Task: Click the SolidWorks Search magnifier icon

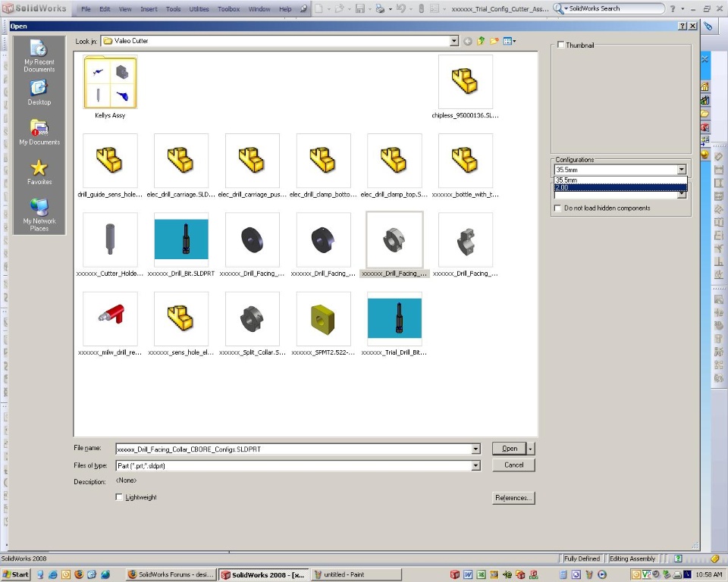Action: [557, 8]
